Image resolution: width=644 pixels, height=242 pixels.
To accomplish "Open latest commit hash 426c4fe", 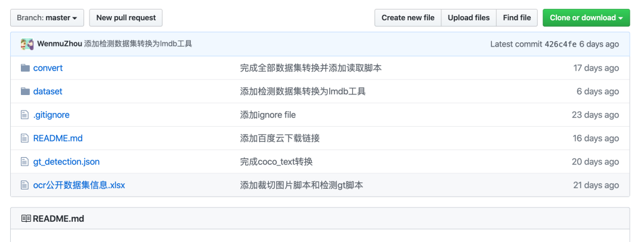I will pyautogui.click(x=560, y=44).
